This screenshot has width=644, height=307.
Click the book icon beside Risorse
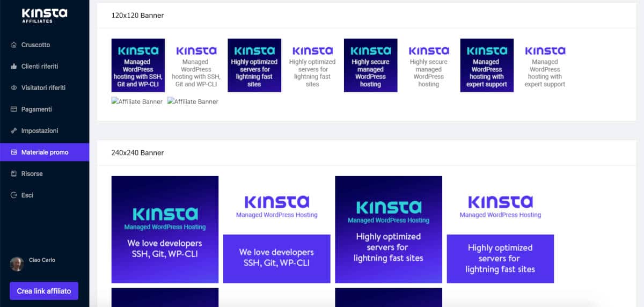pyautogui.click(x=14, y=174)
